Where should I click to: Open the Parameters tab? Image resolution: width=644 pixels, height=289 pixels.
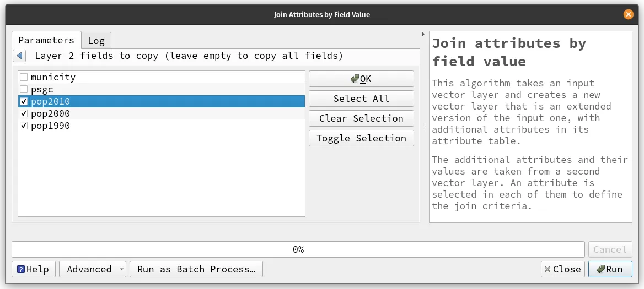(46, 40)
